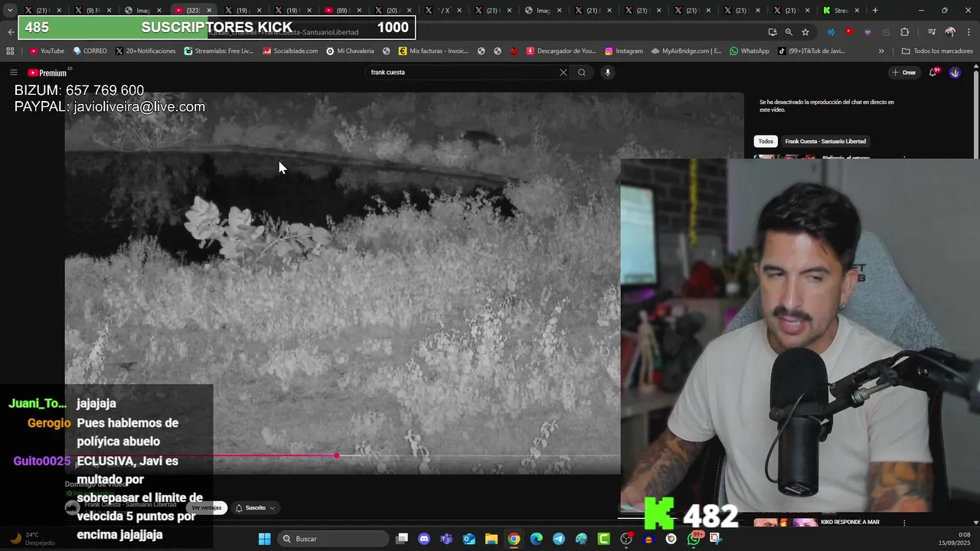Image resolution: width=980 pixels, height=551 pixels.
Task: Open the bookmarks bar apps grid
Action: pyautogui.click(x=10, y=51)
